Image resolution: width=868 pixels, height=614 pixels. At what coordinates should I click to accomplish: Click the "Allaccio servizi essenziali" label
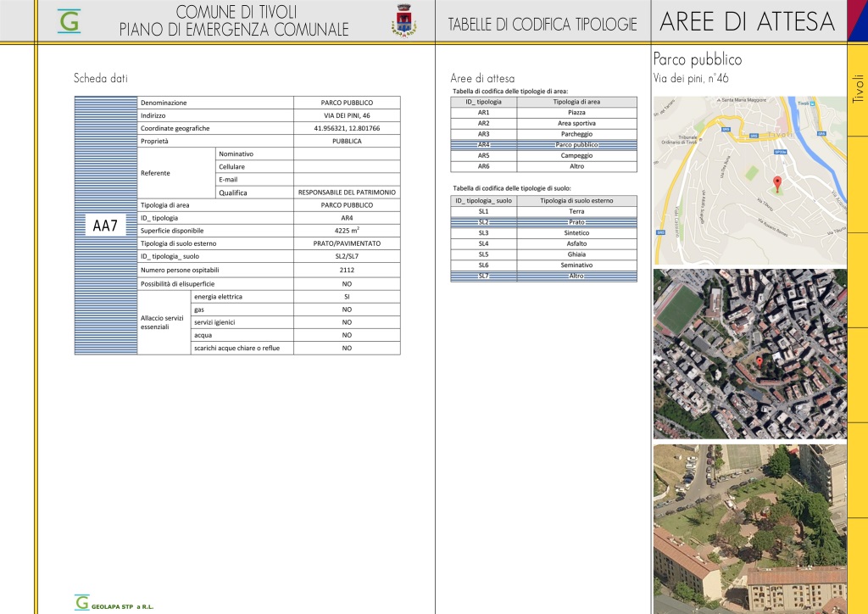(x=162, y=322)
